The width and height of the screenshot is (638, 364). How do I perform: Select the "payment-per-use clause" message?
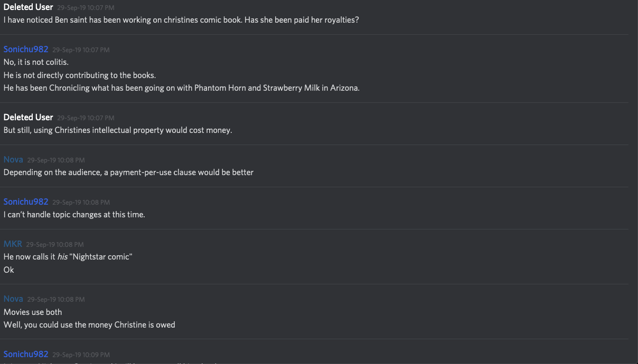tap(128, 172)
